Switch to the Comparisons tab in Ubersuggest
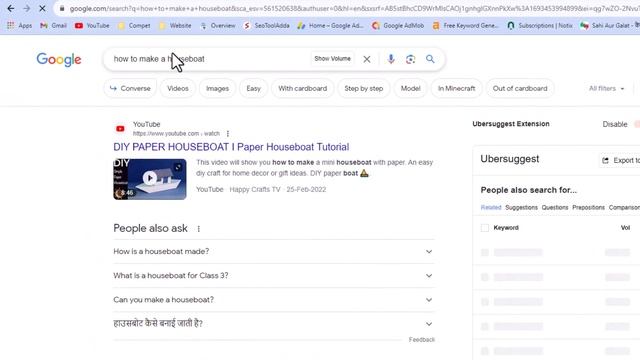This screenshot has height=360, width=640. click(624, 207)
